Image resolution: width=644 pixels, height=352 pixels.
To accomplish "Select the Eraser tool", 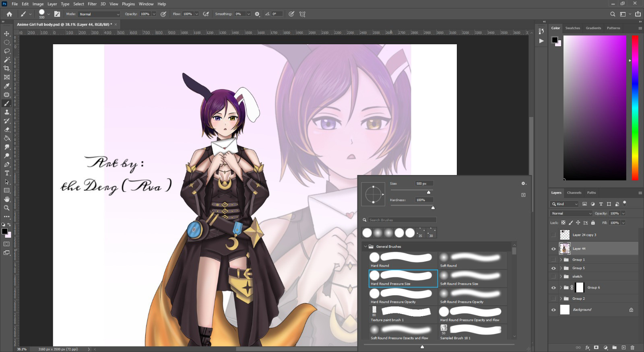I will point(7,130).
